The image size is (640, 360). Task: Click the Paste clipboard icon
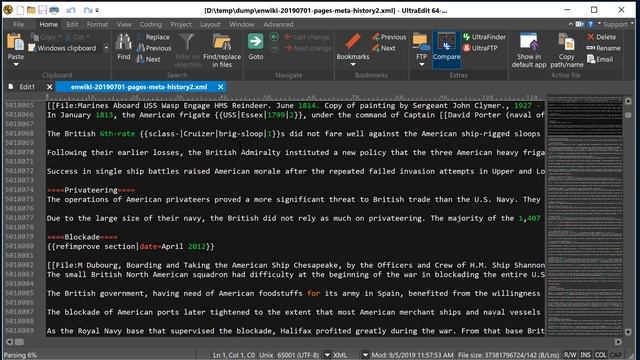pos(16,42)
